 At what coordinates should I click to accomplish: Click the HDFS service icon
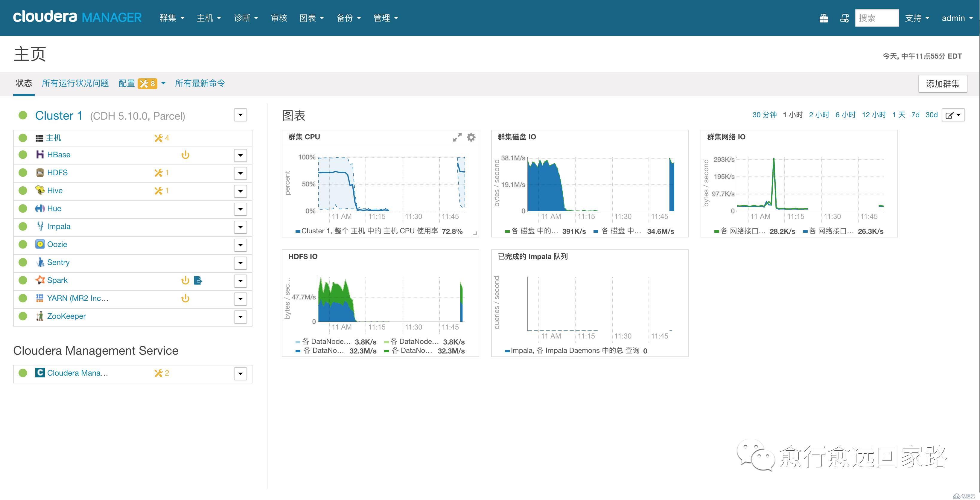coord(39,172)
